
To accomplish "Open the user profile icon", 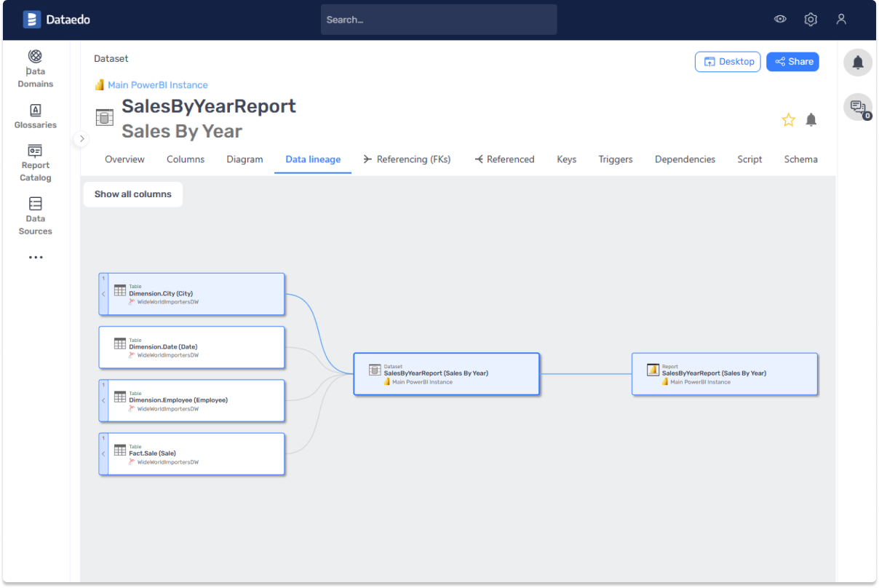I will coord(841,20).
